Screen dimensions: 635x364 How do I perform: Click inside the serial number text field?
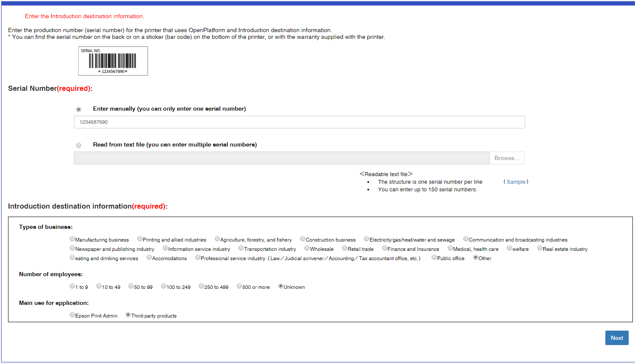(x=299, y=122)
